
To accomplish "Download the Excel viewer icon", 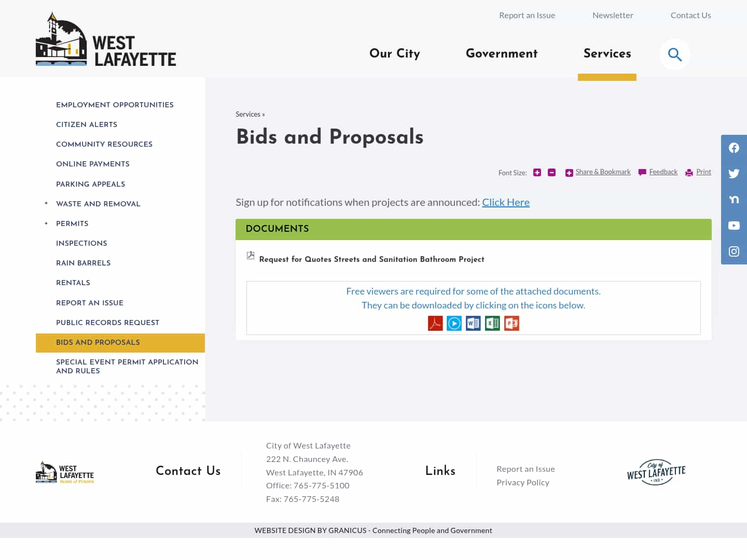I will [x=492, y=323].
